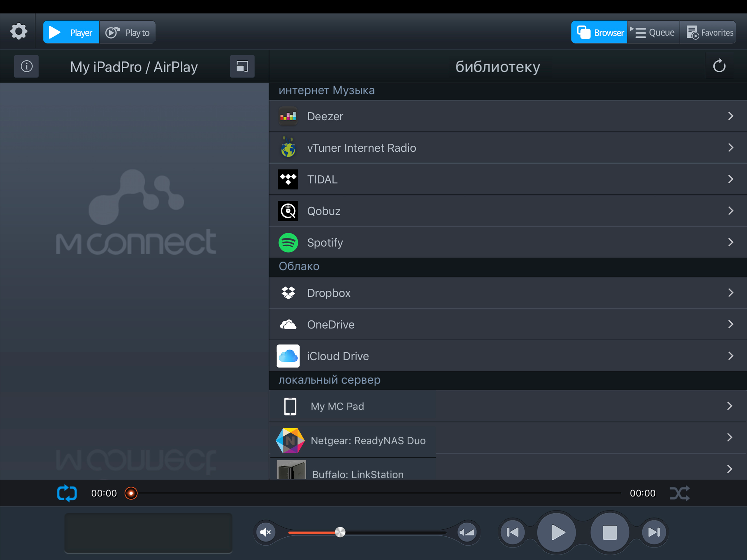Click the Play to button
The image size is (747, 560).
coord(128,33)
